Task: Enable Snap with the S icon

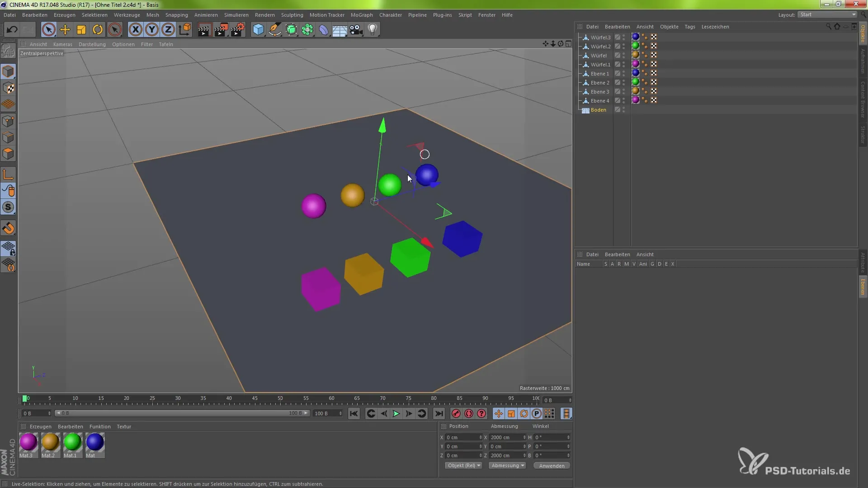Action: click(x=8, y=207)
